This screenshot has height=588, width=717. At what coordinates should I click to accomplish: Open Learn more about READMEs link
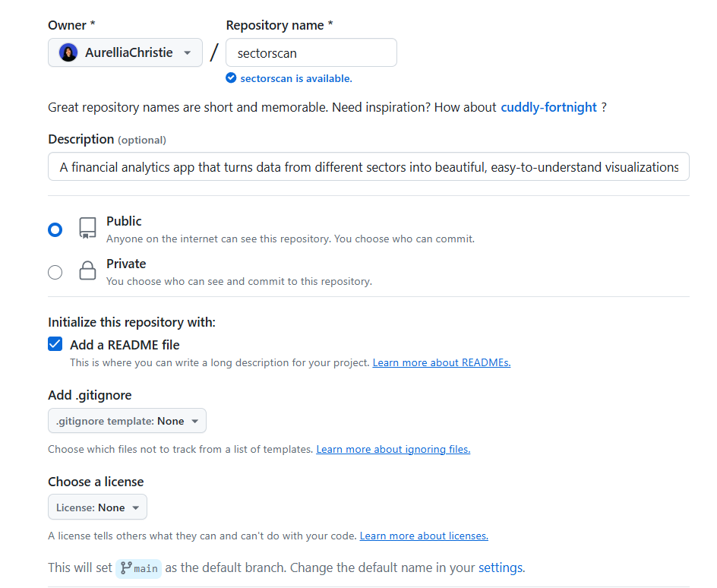[441, 362]
